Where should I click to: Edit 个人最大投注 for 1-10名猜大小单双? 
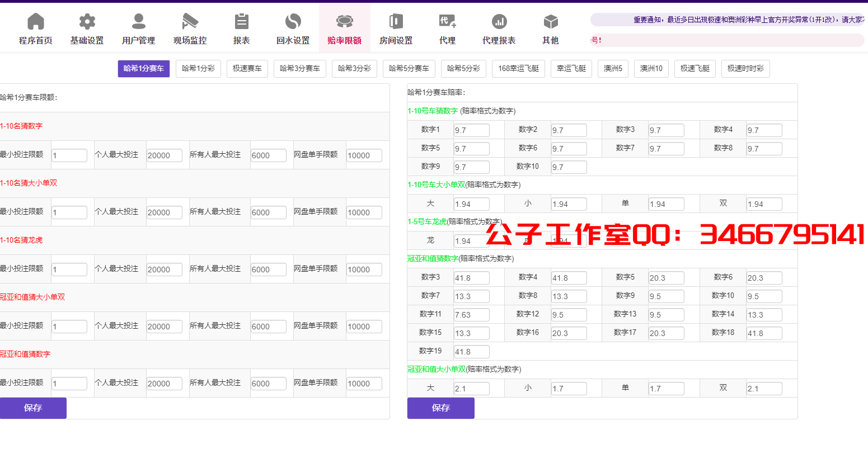pos(165,212)
